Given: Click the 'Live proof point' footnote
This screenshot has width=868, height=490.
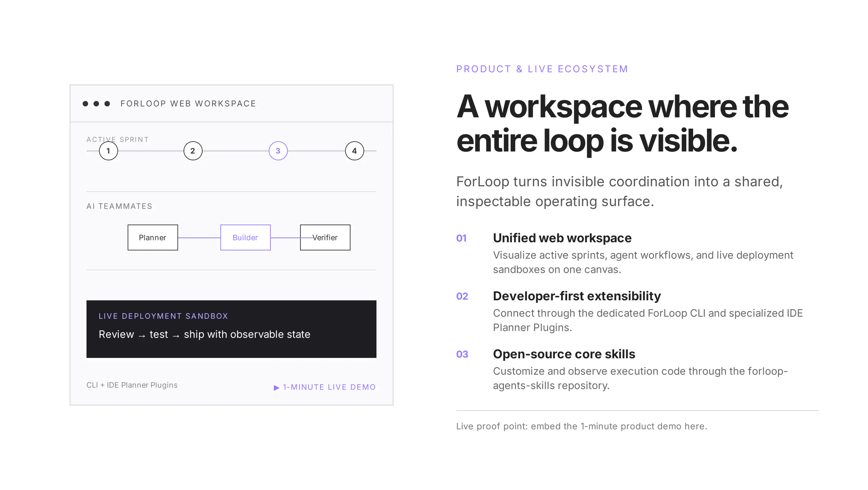Looking at the screenshot, I should (x=582, y=426).
